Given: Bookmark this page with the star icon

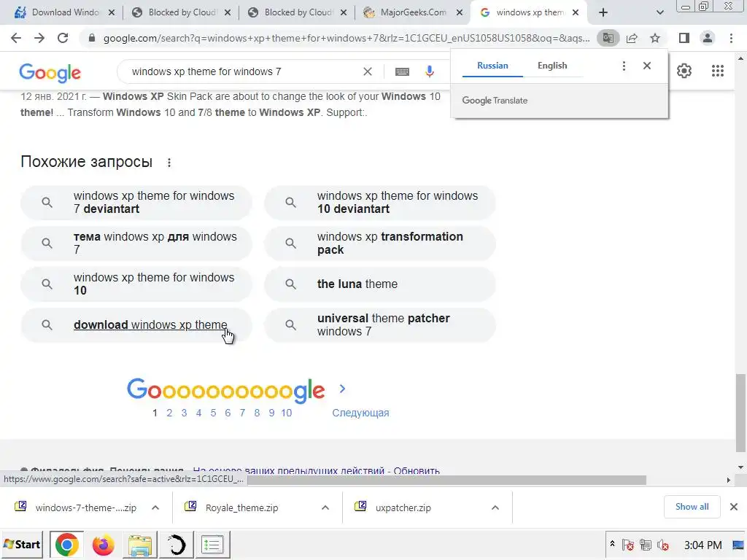Looking at the screenshot, I should (x=655, y=38).
